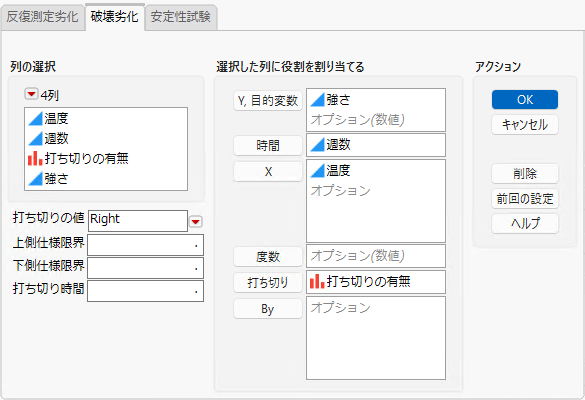Click the Y, 目的変数 role button

pos(268,101)
